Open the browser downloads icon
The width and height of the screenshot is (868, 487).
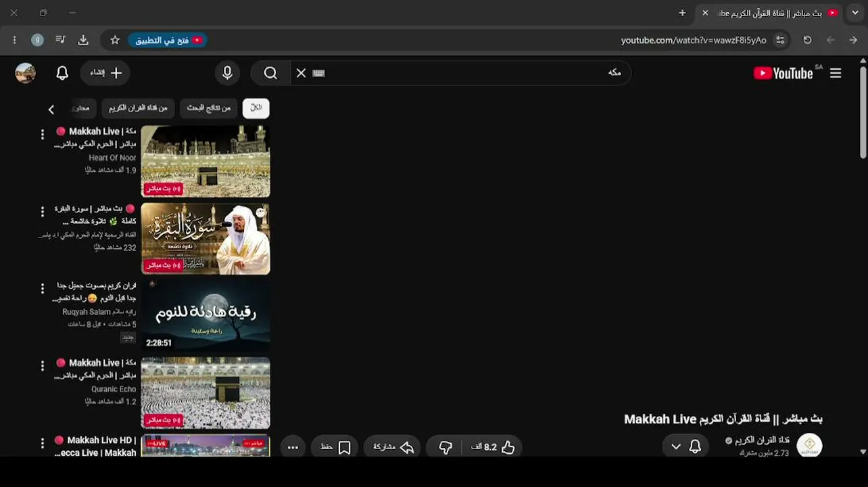[83, 40]
